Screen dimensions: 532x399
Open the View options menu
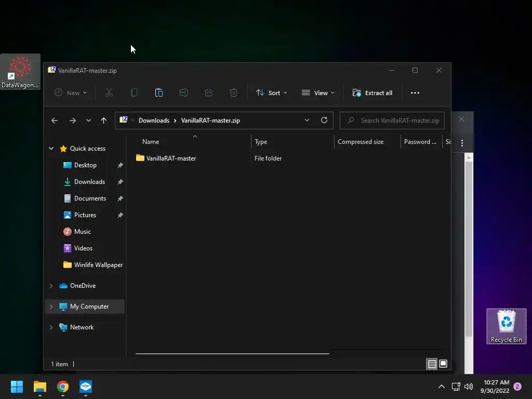[318, 92]
